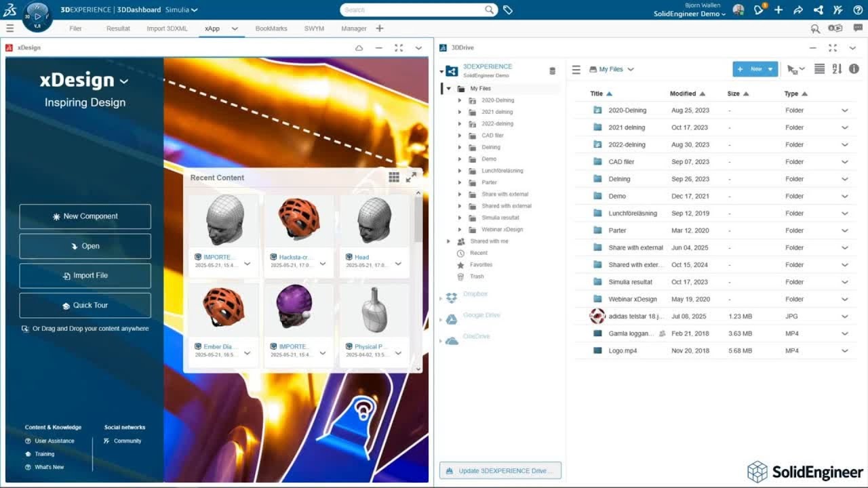Open the Physical P bottle thumbnail
Image resolution: width=868 pixels, height=488 pixels.
click(x=374, y=310)
